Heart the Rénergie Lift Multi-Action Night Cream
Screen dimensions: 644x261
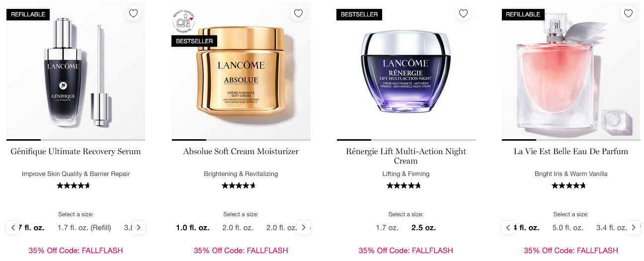click(x=463, y=13)
